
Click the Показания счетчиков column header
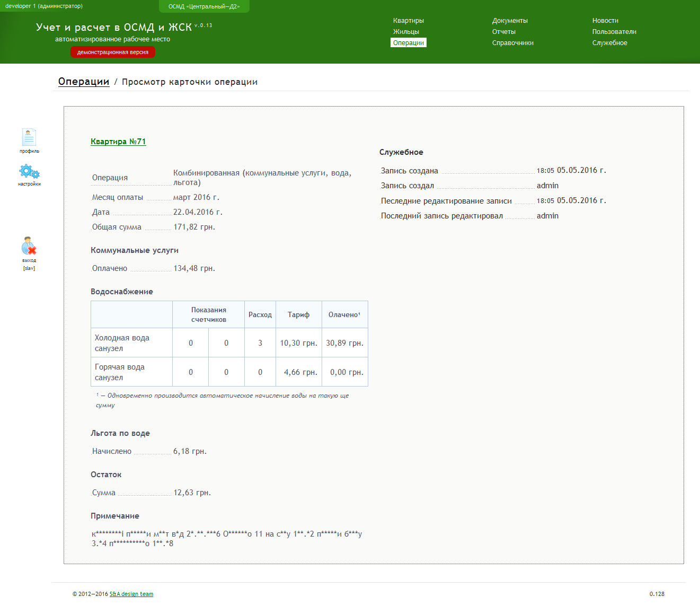coord(209,315)
